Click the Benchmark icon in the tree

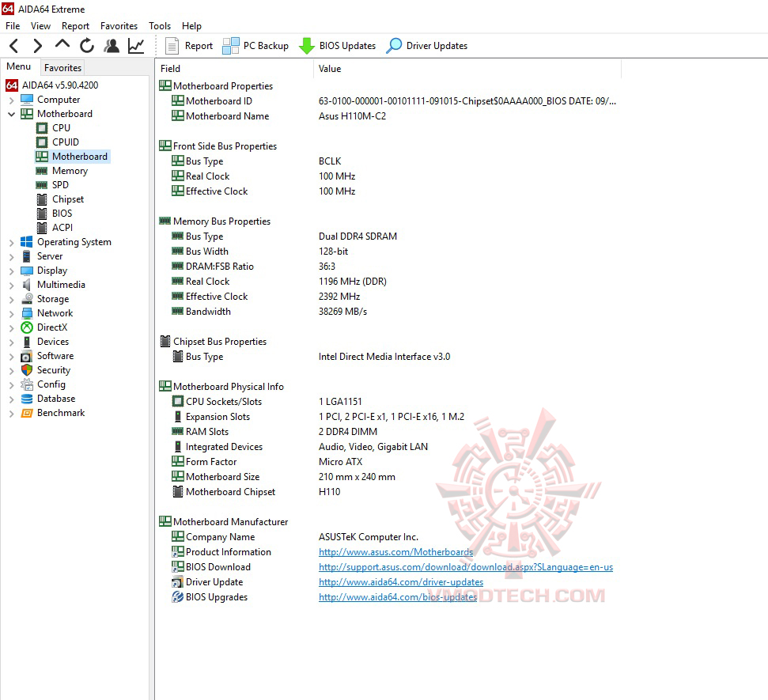click(26, 413)
